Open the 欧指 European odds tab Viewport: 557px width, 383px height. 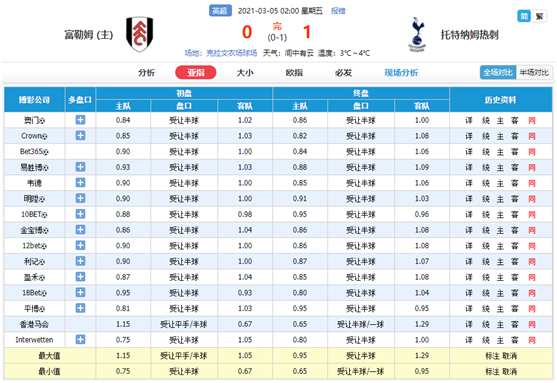click(294, 72)
